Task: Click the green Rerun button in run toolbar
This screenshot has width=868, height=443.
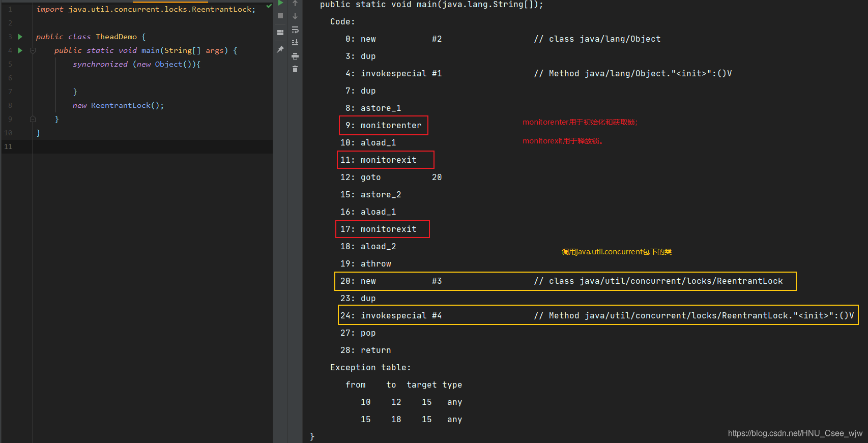Action: click(x=280, y=3)
